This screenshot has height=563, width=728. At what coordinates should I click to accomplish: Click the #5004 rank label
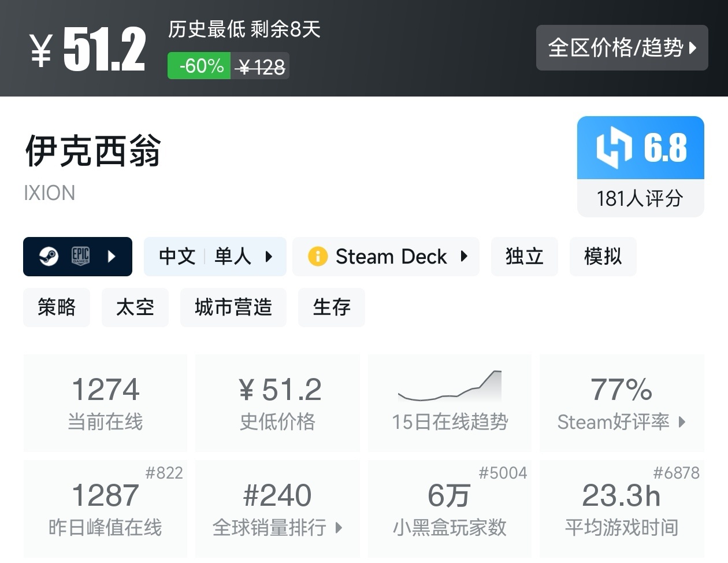(503, 473)
